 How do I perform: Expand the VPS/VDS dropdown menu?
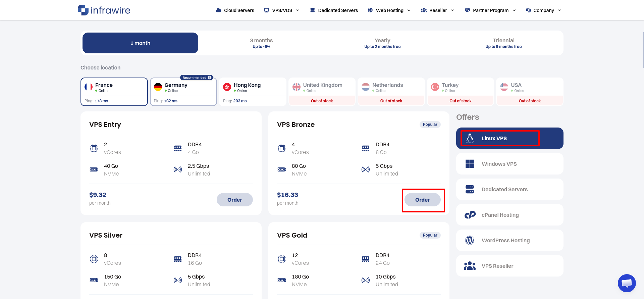tap(282, 10)
